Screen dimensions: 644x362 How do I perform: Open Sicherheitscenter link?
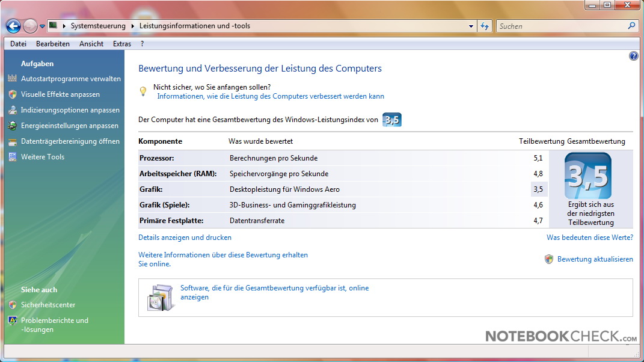pos(48,305)
